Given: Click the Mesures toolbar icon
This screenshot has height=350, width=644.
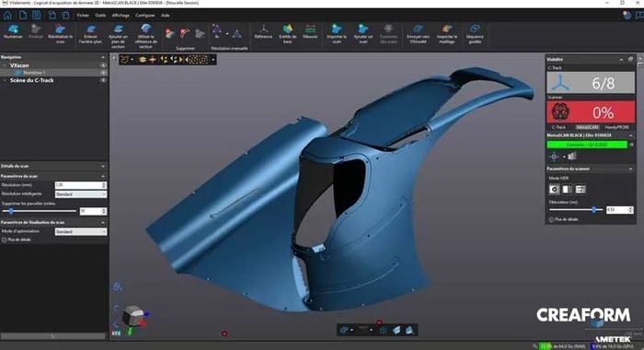Looking at the screenshot, I should (310, 31).
